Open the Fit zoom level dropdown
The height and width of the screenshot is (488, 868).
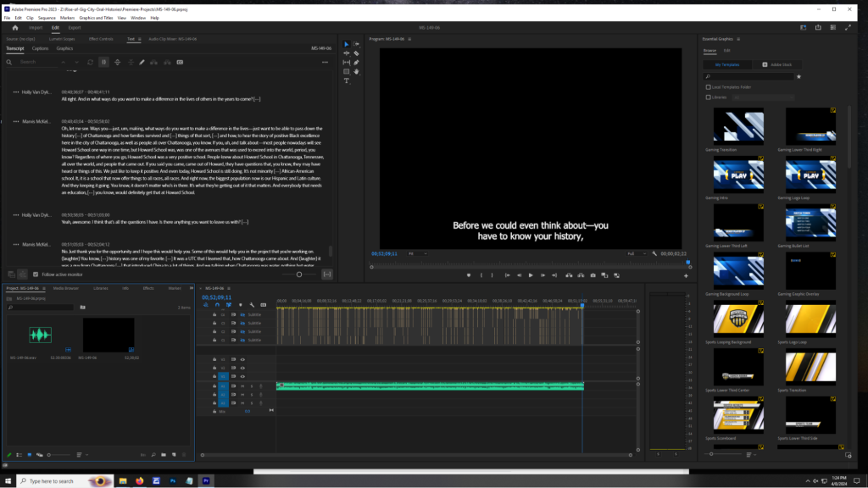(416, 253)
